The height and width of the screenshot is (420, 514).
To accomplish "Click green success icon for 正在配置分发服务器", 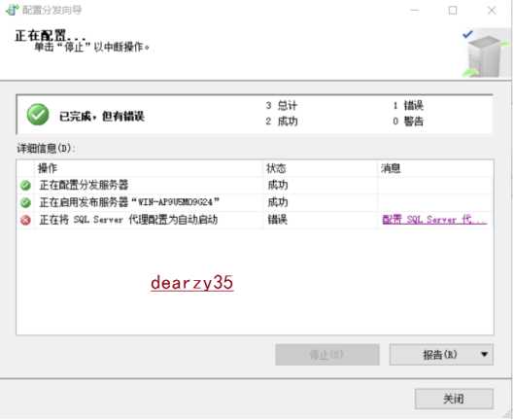I will click(25, 185).
